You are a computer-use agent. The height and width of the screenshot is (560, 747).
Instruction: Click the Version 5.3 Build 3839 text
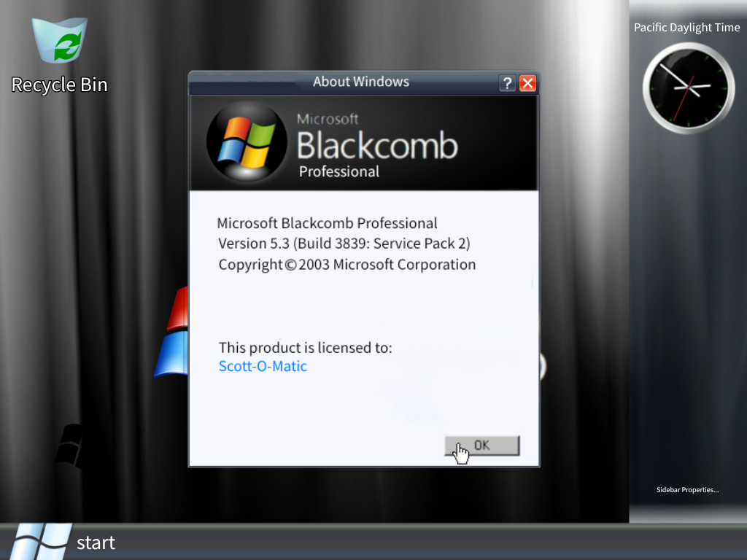pos(345,243)
